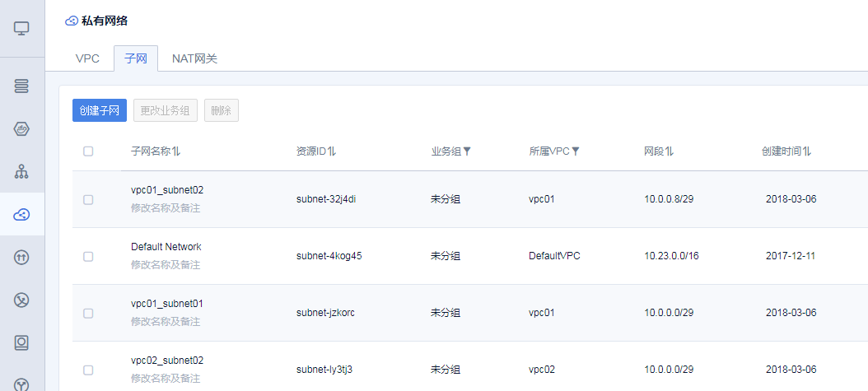
Task: Click 修改名称及备注 under vpc01_subnet01
Action: click(166, 321)
